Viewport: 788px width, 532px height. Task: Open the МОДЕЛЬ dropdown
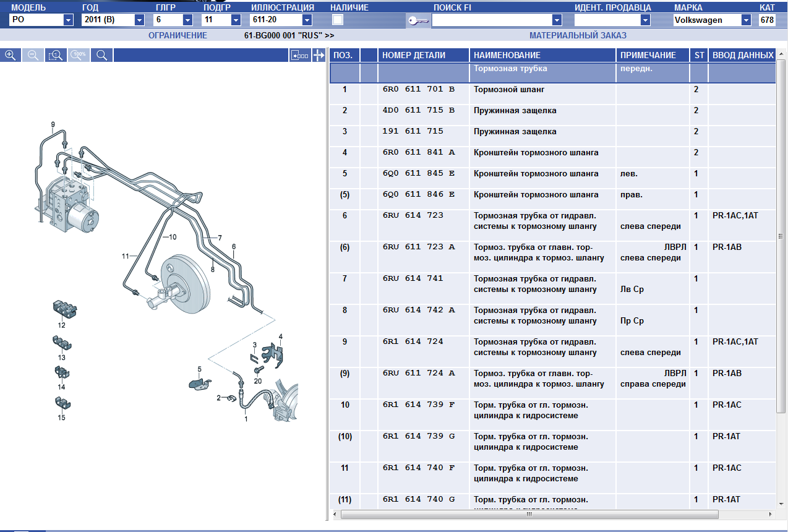click(x=68, y=20)
